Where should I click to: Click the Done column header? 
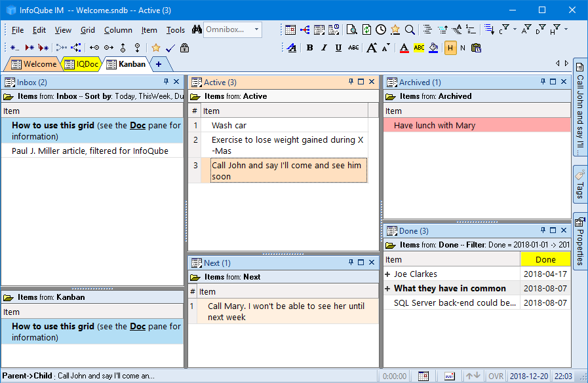545,260
